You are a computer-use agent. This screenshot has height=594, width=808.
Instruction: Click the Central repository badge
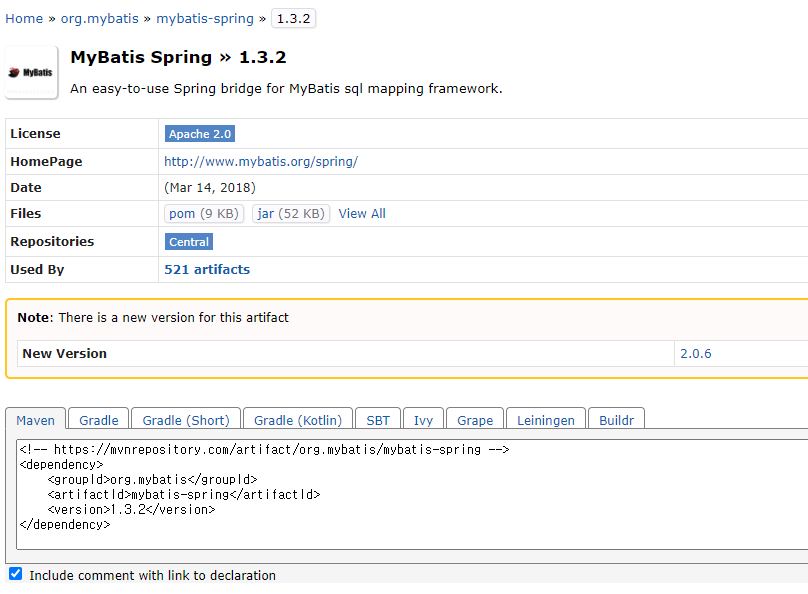189,242
